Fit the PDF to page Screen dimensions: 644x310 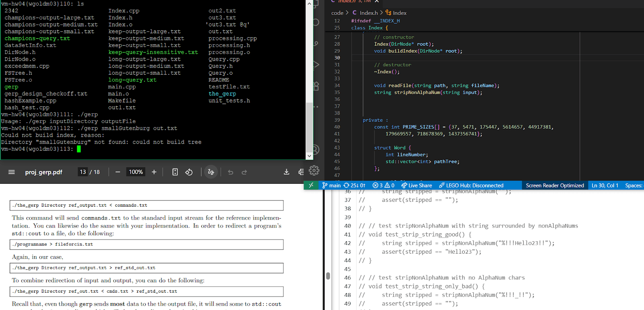[175, 172]
